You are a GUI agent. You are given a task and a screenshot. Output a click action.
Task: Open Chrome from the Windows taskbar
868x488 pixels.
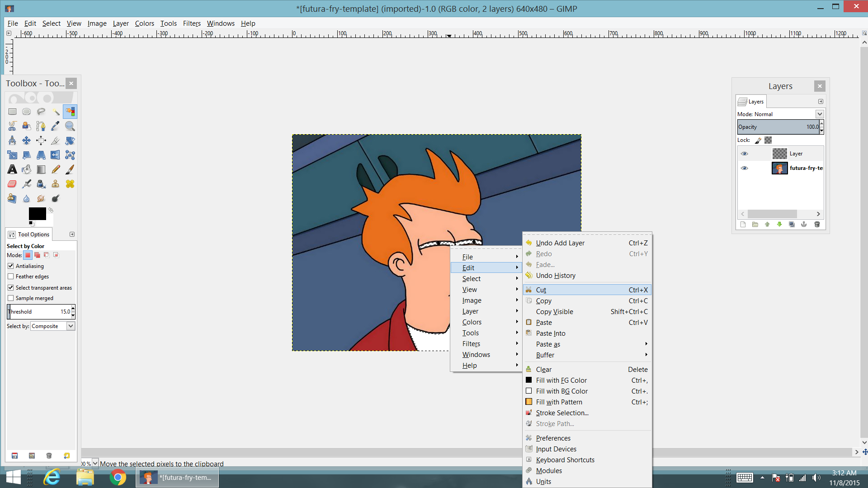click(118, 477)
